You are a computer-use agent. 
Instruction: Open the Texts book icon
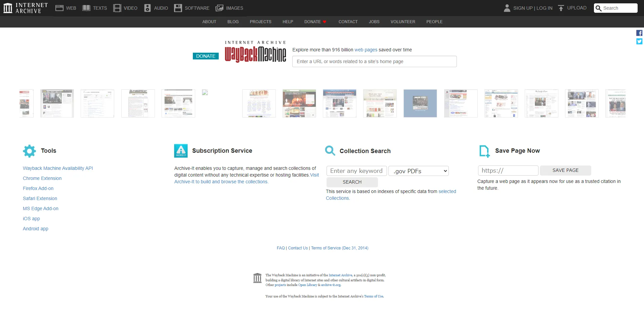pyautogui.click(x=86, y=8)
